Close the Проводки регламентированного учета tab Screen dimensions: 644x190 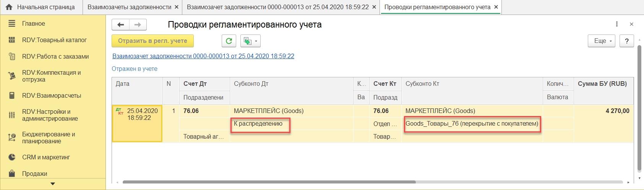point(496,7)
